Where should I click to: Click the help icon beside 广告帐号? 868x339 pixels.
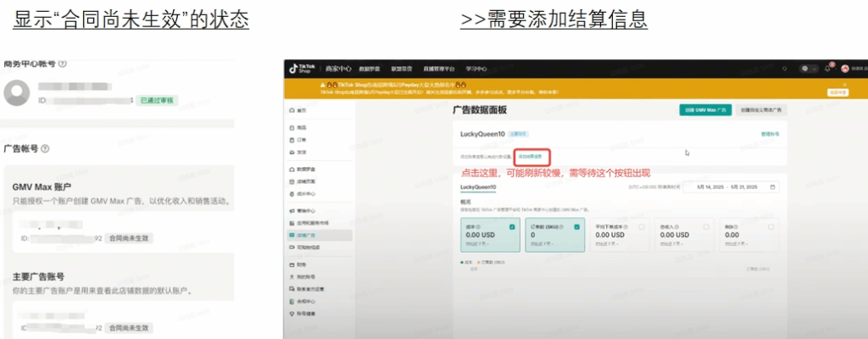tap(45, 149)
